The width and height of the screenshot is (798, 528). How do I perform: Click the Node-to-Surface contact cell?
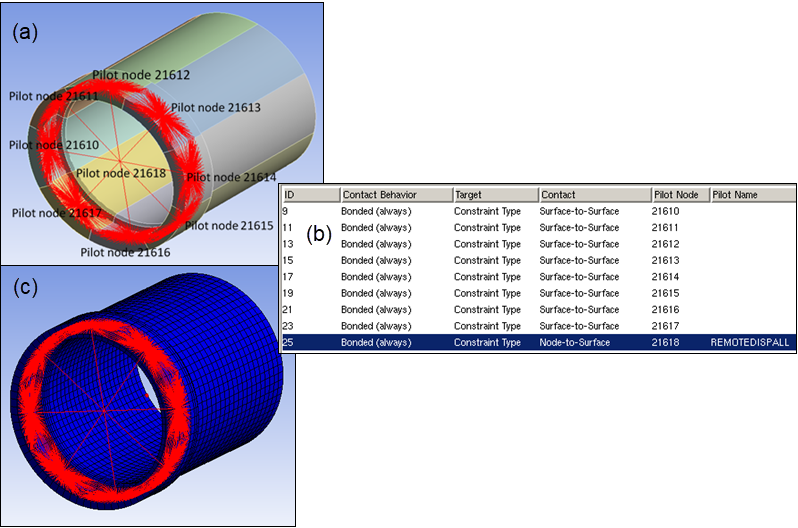575,342
